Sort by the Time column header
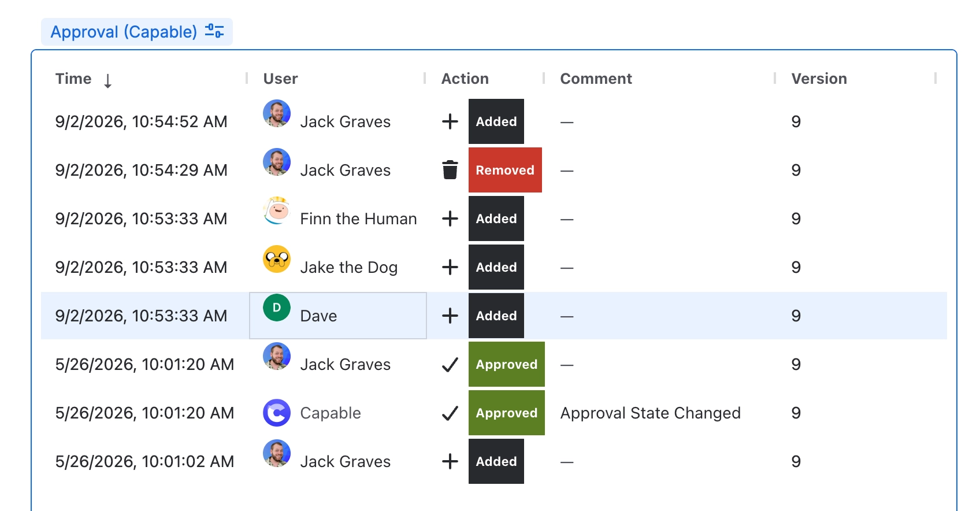Image resolution: width=980 pixels, height=511 pixels. tap(73, 79)
